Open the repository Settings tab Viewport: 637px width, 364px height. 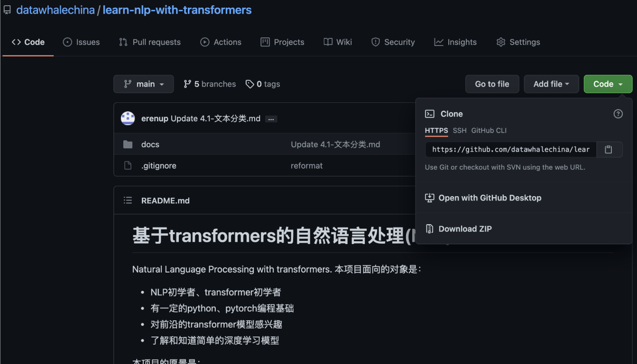click(518, 42)
